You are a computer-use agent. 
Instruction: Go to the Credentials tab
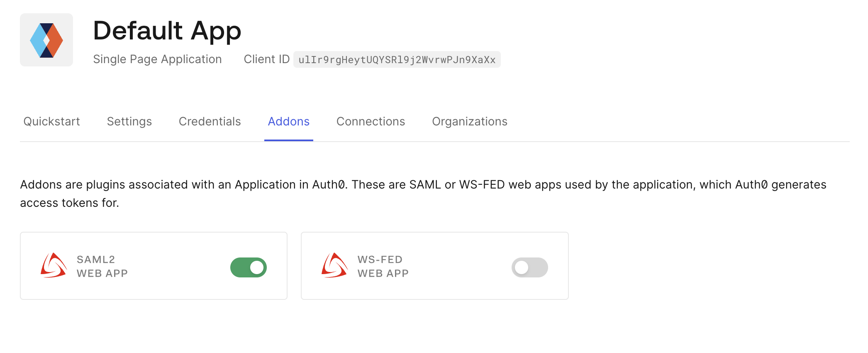(210, 121)
